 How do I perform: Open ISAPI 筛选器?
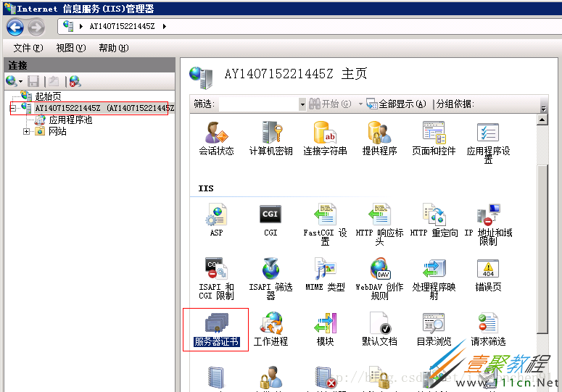tap(270, 278)
